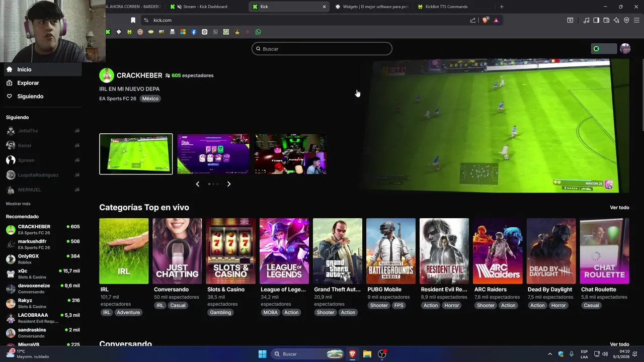Open followed channel MERNUEL

click(43, 190)
